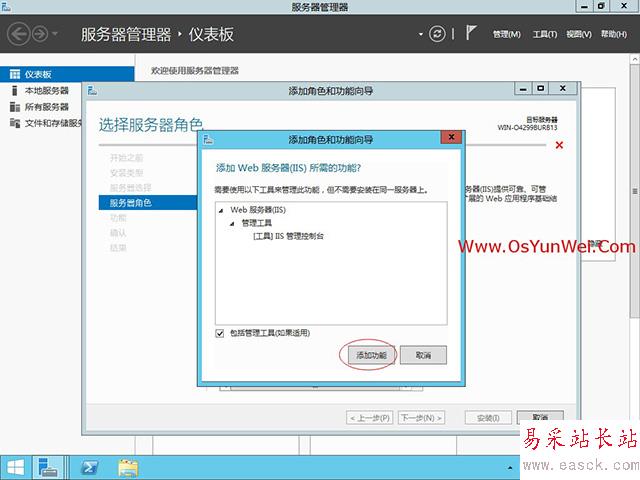This screenshot has height=480, width=640.
Task: Click 欢迎使用服务器管理器 heading text
Action: [x=195, y=71]
